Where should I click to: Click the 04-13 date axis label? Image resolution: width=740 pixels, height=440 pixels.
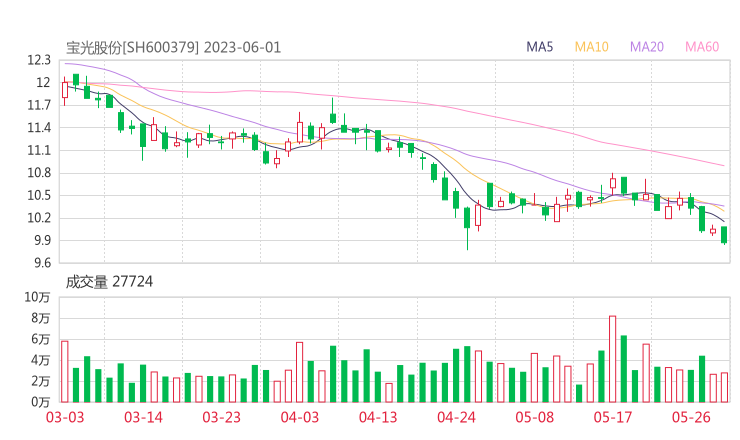coord(378,417)
